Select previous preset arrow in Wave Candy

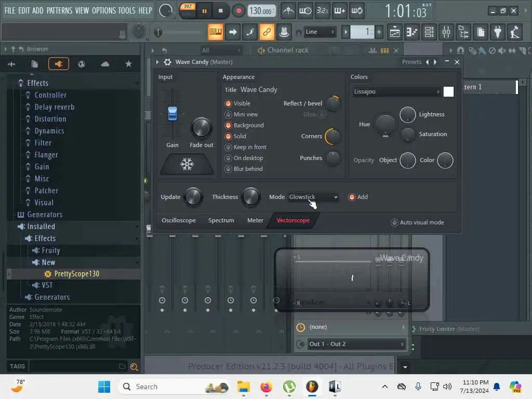pos(427,62)
